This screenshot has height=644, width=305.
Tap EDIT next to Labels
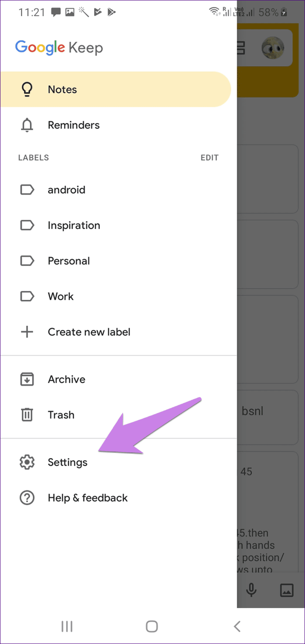click(x=210, y=158)
